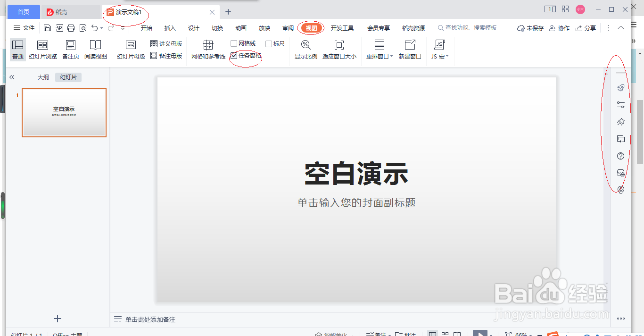Uncheck the 任务窗格 task pane option
The image size is (644, 336).
[235, 55]
